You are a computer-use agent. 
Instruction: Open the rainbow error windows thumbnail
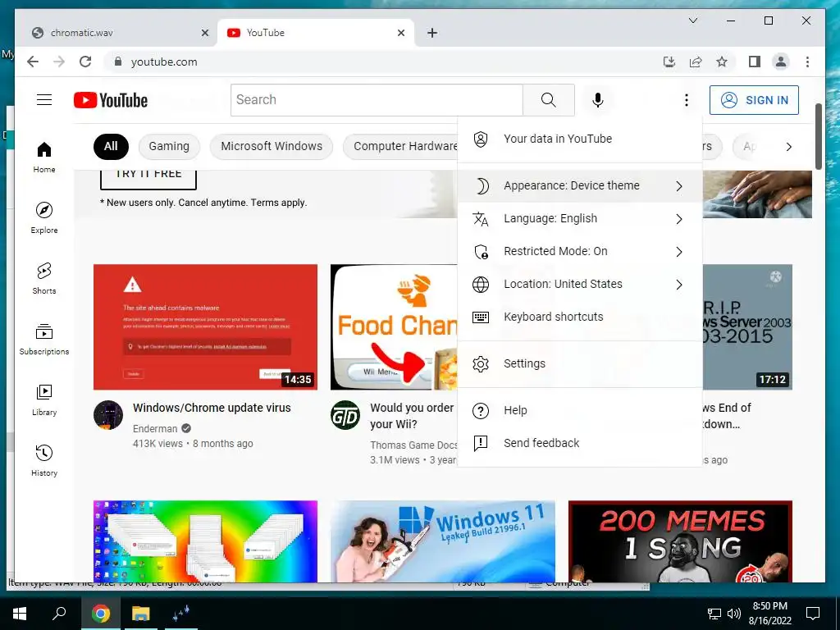(x=205, y=541)
